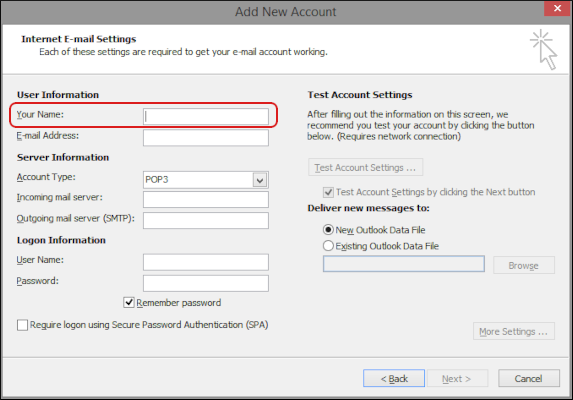Go back with the Back button
The width and height of the screenshot is (573, 400).
click(394, 378)
